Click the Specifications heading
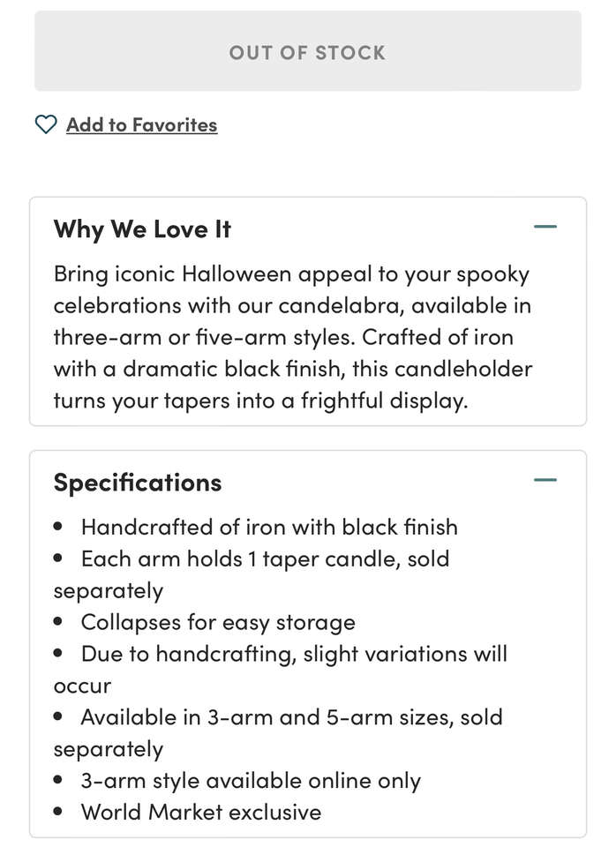Viewport: 616px width, 847px height. [x=138, y=482]
